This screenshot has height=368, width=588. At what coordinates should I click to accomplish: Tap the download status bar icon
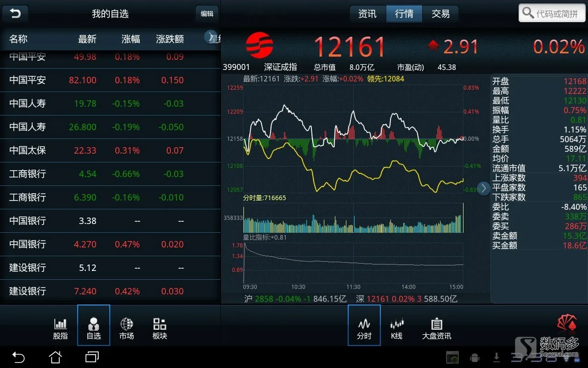(497, 357)
